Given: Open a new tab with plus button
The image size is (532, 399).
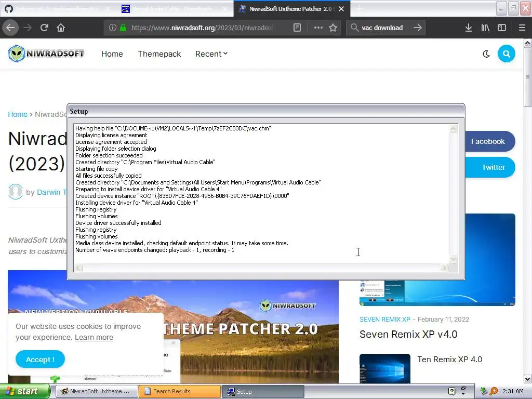Looking at the screenshot, I should pyautogui.click(x=359, y=9).
